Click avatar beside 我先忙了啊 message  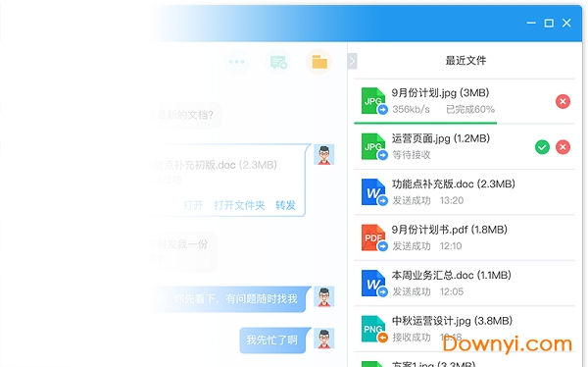(x=324, y=339)
